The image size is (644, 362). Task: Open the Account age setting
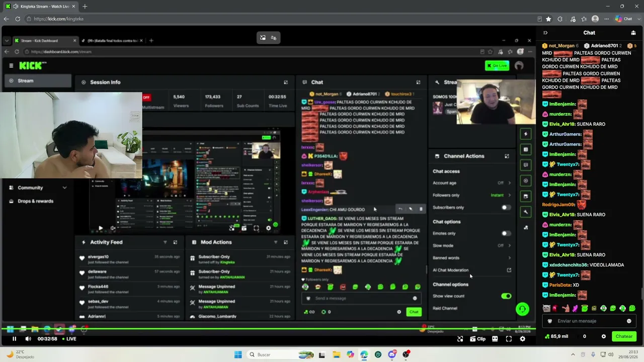point(472,183)
